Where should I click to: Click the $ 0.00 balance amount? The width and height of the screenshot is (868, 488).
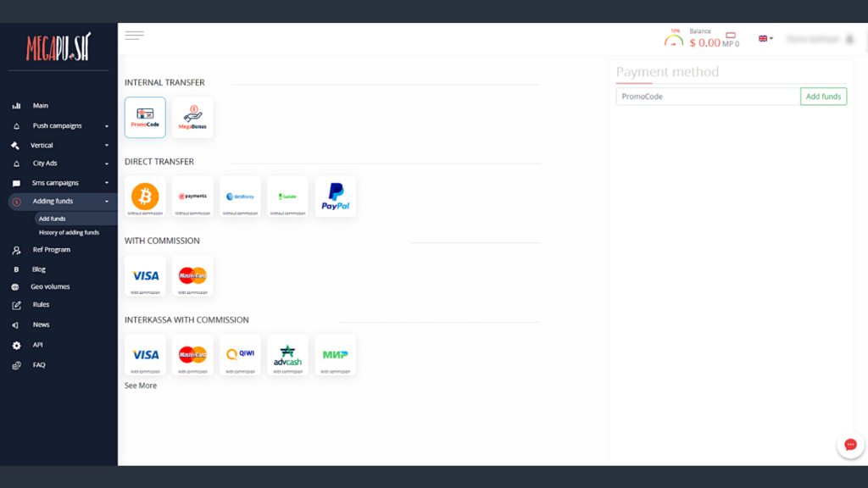[704, 42]
